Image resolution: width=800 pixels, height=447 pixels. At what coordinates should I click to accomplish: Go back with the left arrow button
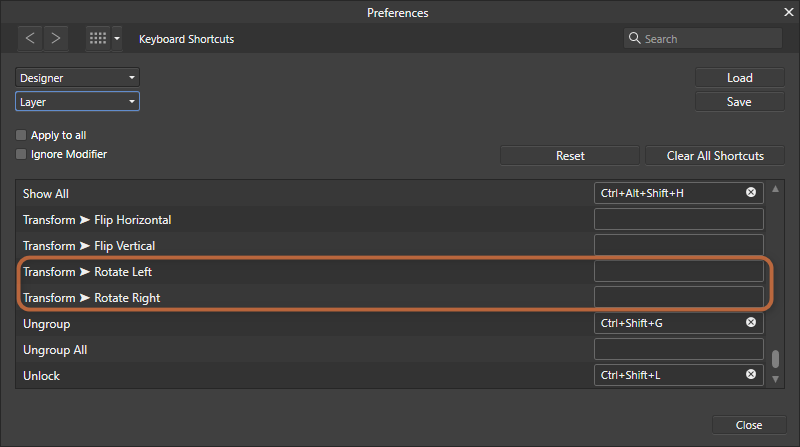(31, 39)
